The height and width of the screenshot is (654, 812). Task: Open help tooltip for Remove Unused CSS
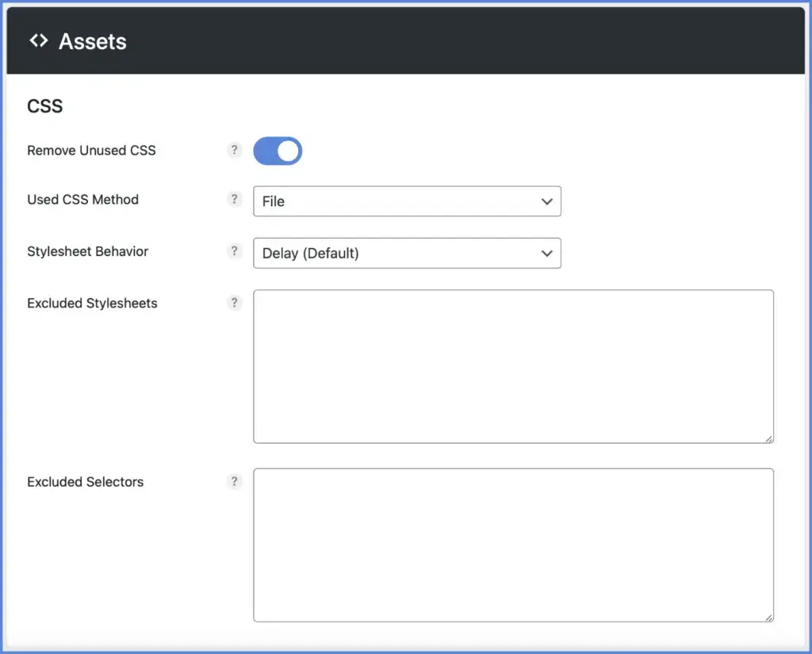point(234,150)
